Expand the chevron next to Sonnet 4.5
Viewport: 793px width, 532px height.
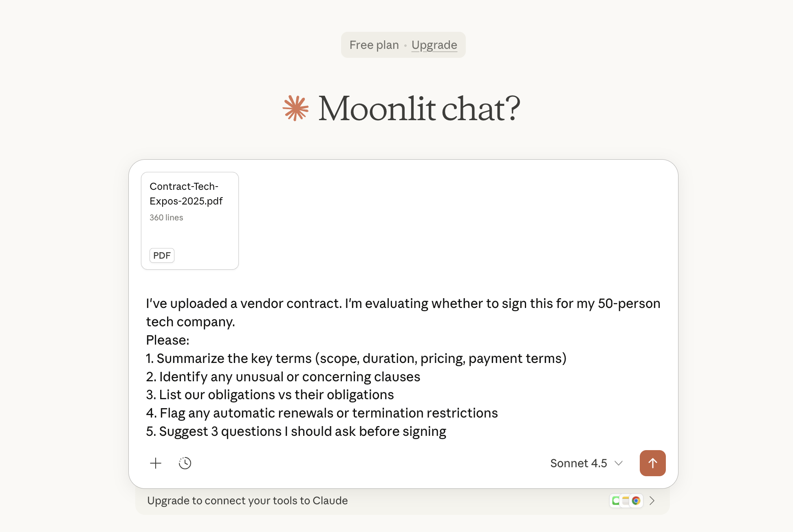(x=619, y=463)
